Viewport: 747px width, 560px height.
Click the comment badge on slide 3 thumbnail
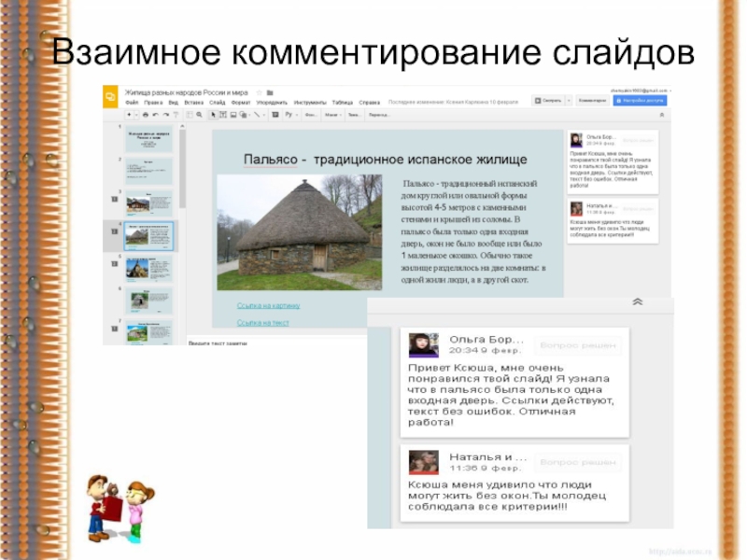(x=114, y=199)
